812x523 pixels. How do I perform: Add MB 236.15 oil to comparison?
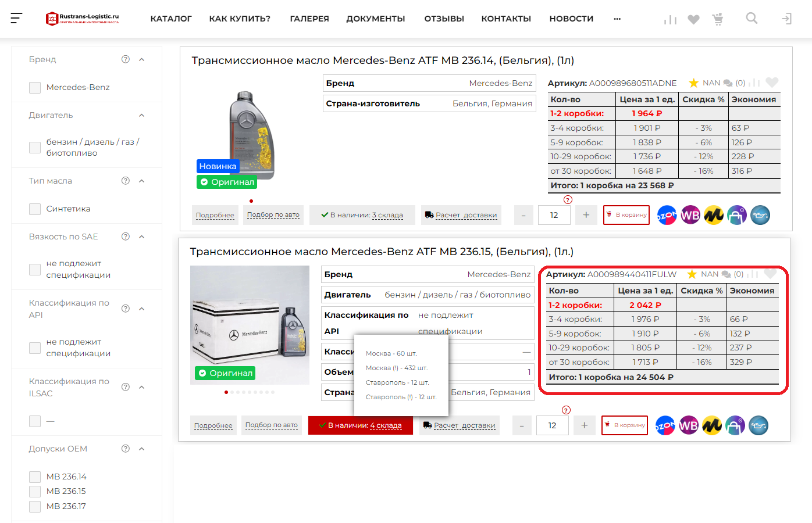click(x=753, y=274)
